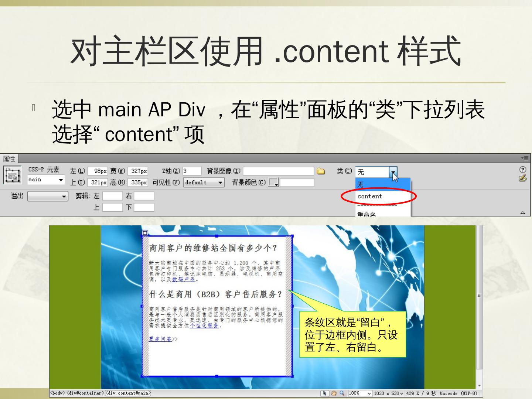The image size is (532, 399).
Task: Open the help question mark icon
Action: 522,170
